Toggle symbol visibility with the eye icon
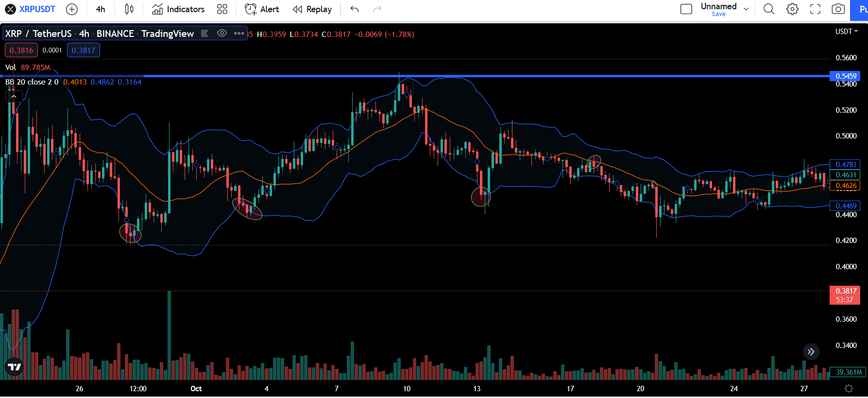The width and height of the screenshot is (868, 398). coord(222,34)
